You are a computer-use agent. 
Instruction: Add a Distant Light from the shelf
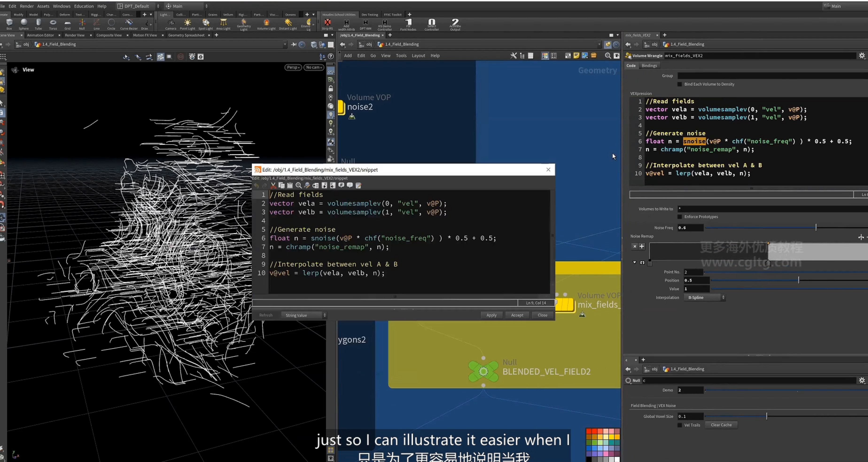pos(288,24)
